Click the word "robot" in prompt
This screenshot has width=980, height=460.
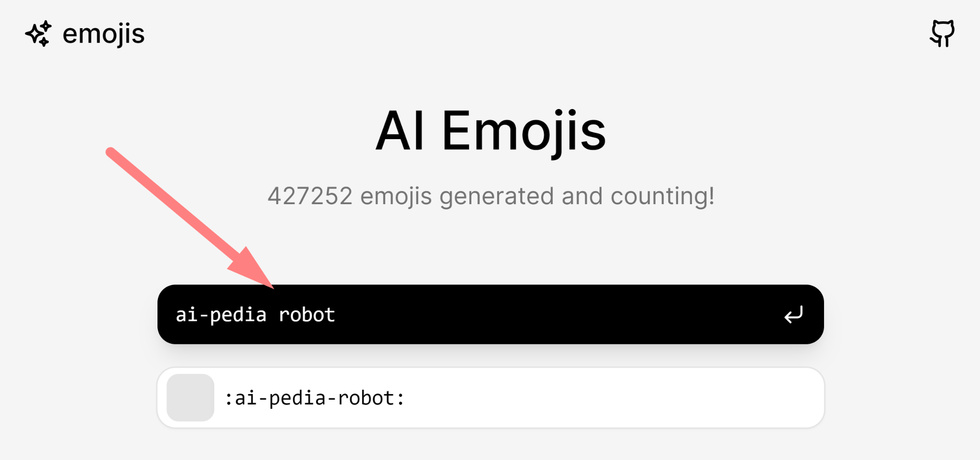click(306, 315)
